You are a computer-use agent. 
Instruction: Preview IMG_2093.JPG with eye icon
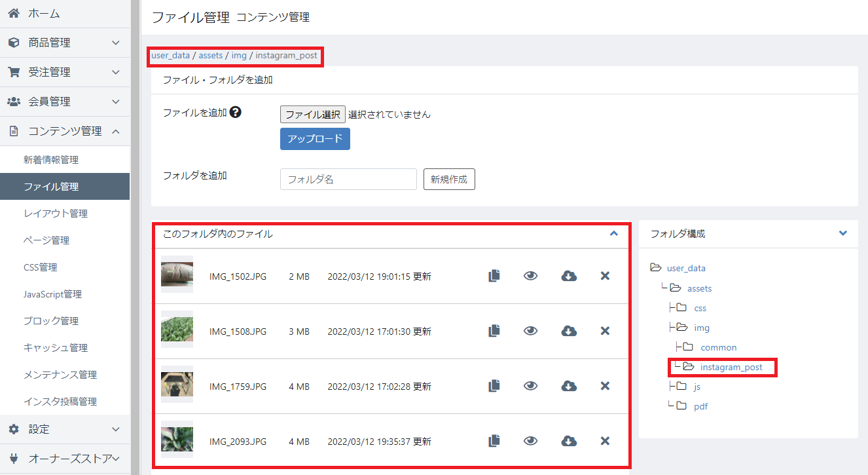(x=530, y=442)
